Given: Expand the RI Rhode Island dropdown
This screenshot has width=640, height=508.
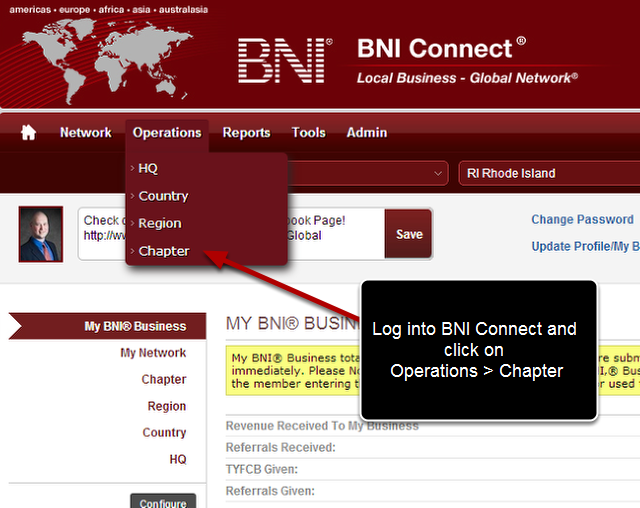Looking at the screenshot, I should point(548,173).
